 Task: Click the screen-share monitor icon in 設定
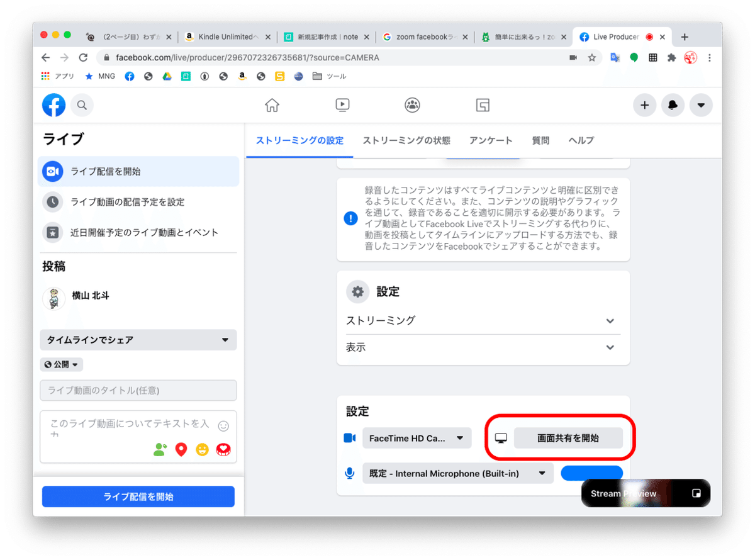[500, 437]
